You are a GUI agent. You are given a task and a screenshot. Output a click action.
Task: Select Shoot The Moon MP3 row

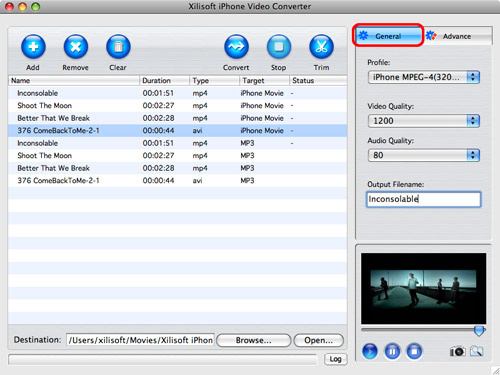coord(178,156)
